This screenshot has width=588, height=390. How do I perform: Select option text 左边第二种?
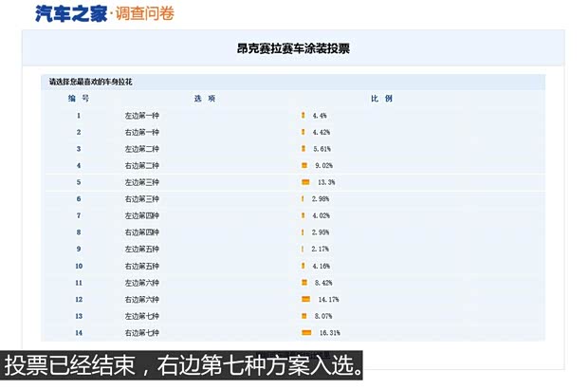coord(141,149)
